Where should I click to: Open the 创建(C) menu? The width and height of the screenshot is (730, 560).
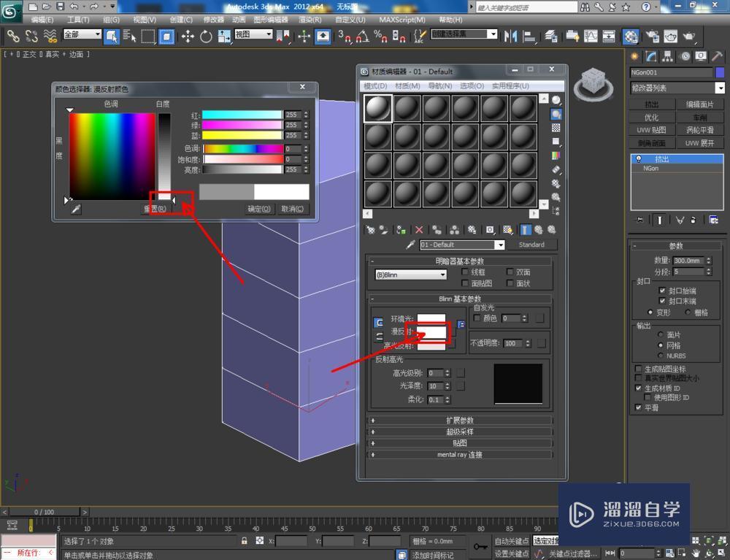pyautogui.click(x=181, y=20)
